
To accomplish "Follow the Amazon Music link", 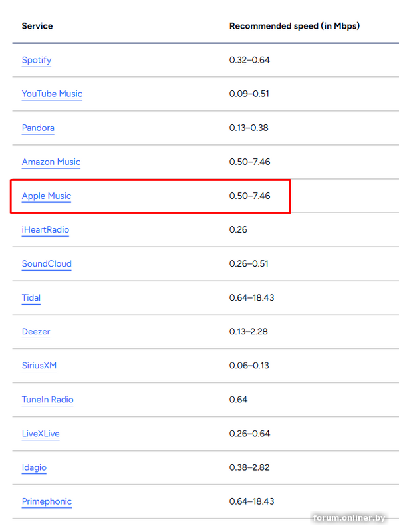I will point(51,162).
